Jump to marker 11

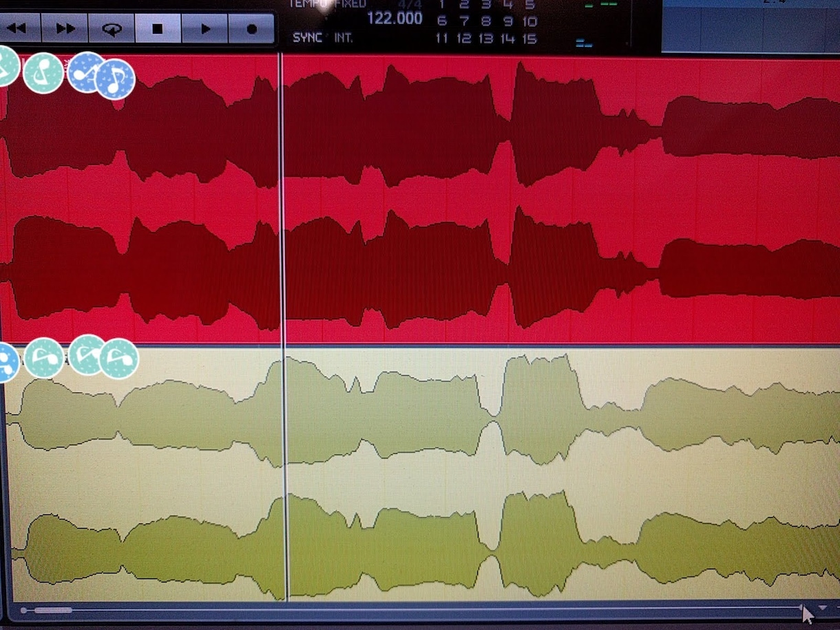(x=441, y=39)
